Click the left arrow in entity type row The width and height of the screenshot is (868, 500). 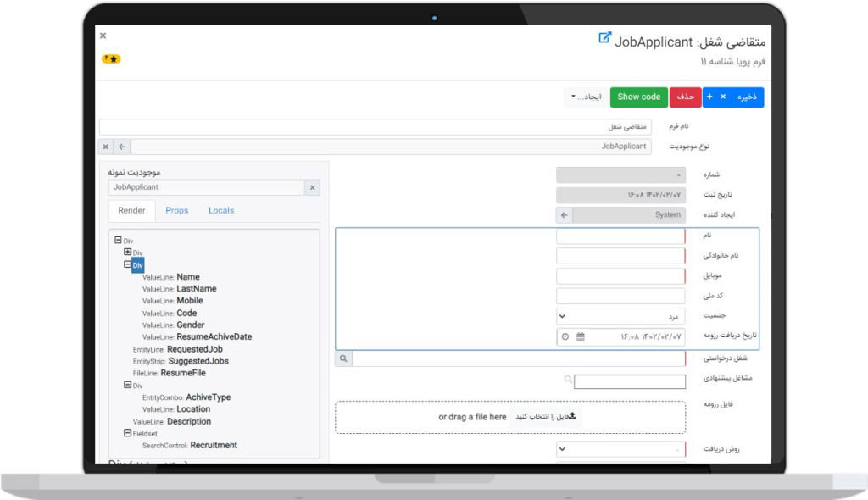pos(122,147)
